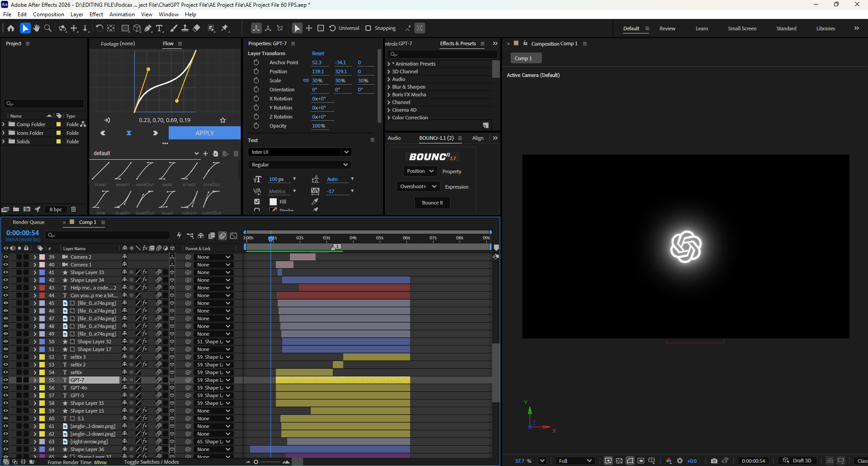This screenshot has width=868, height=466.
Task: Switch to the Review workspace
Action: click(667, 29)
